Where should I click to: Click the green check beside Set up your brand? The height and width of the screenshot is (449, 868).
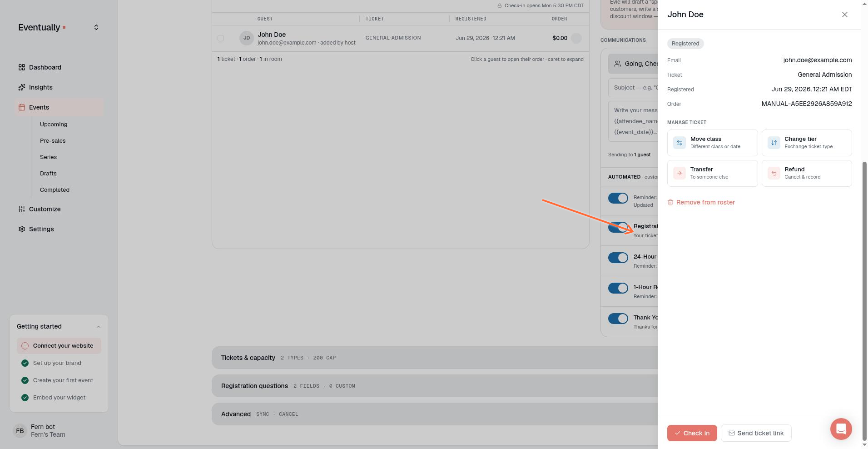[x=25, y=363]
